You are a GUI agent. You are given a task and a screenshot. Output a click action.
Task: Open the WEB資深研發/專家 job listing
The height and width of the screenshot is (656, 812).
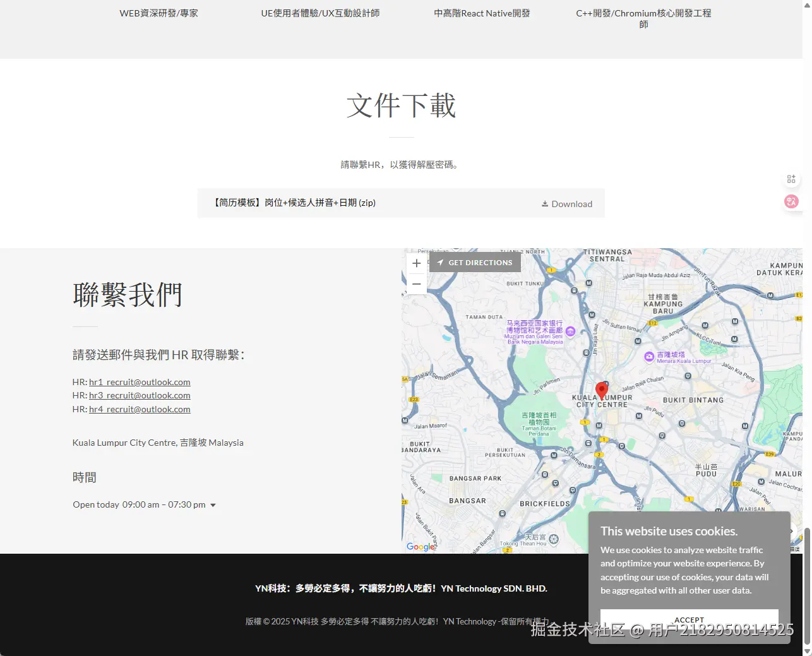[159, 13]
